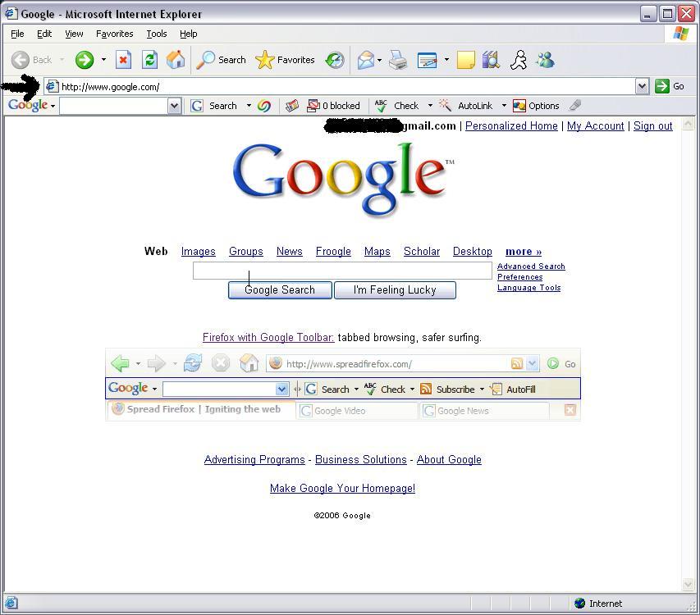Open History clock icon
This screenshot has width=700, height=615.
point(335,60)
